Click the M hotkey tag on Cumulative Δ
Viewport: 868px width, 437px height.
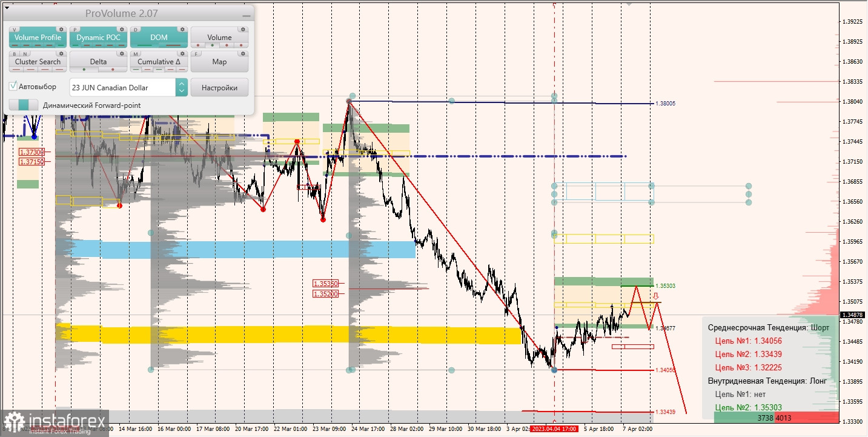pos(135,53)
